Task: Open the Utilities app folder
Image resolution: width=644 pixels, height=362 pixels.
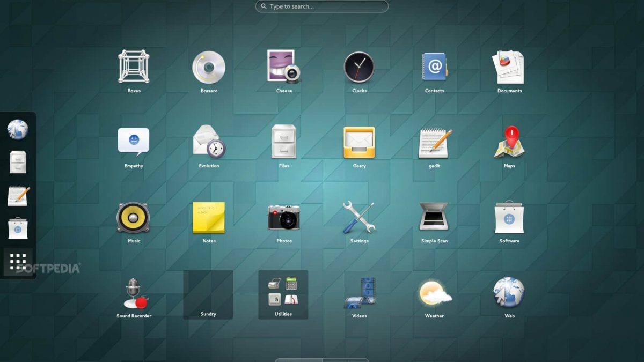Action: tap(283, 294)
